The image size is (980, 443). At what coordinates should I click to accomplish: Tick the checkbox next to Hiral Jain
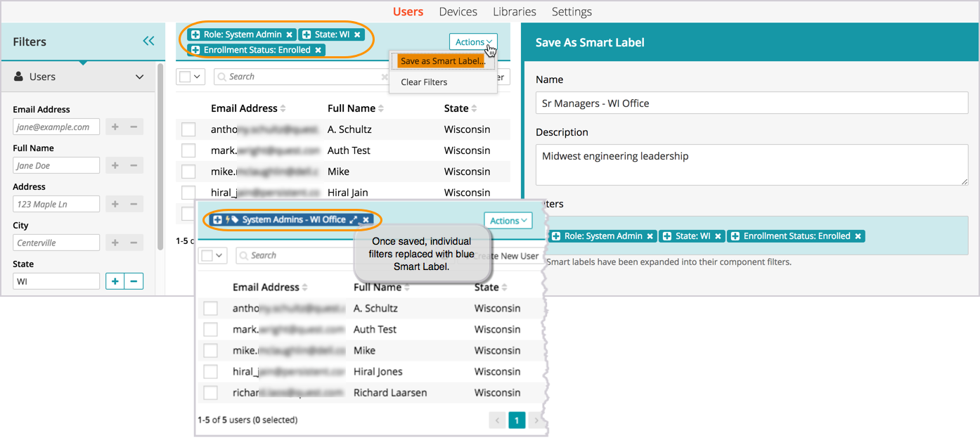[x=188, y=193]
